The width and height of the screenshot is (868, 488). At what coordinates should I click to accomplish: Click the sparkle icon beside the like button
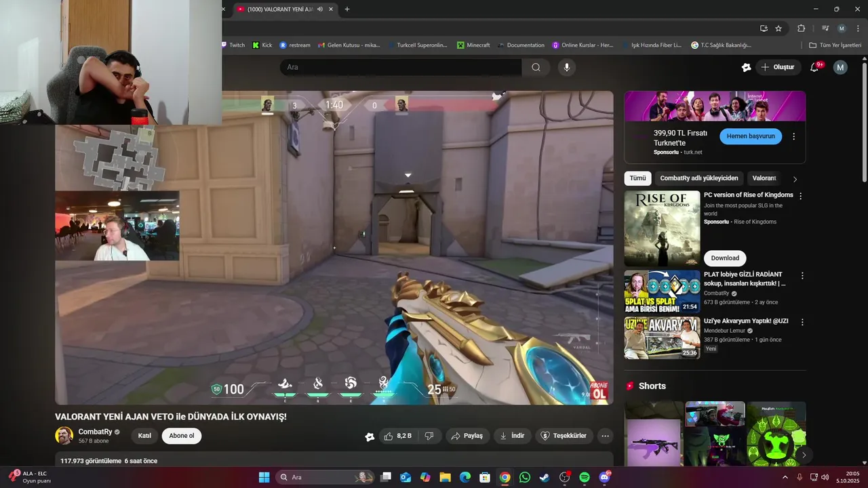coord(370,436)
